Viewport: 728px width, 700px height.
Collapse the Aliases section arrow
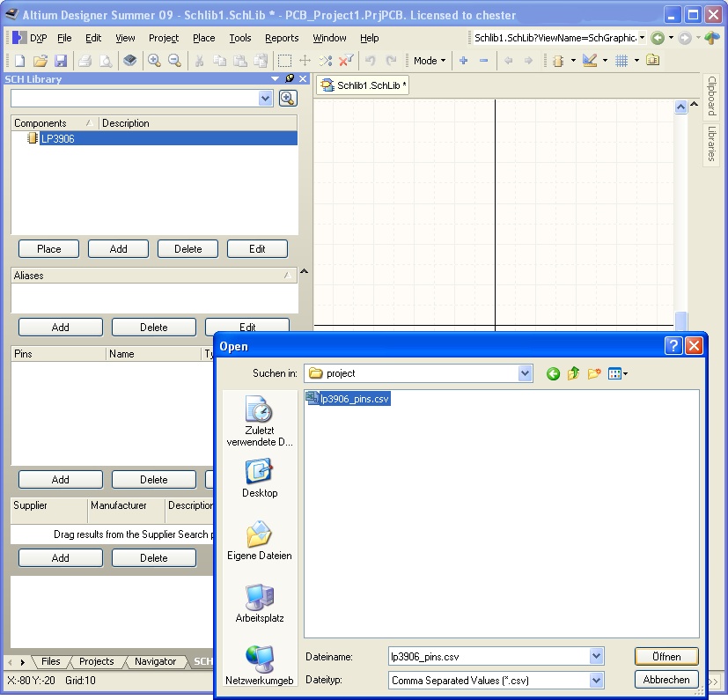[x=304, y=271]
